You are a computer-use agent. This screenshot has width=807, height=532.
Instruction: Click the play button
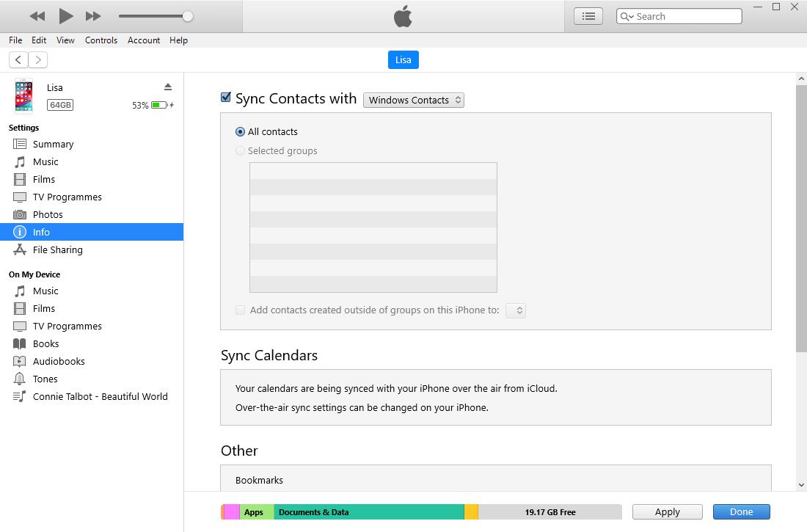point(65,15)
